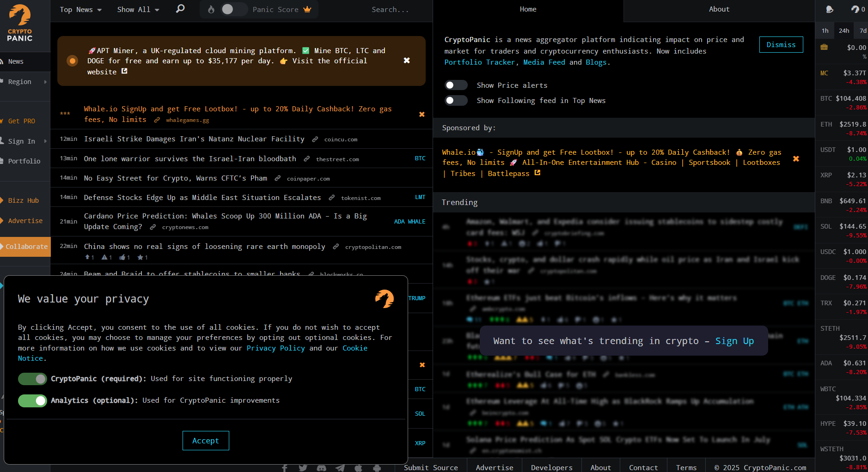Follow the Sign Up link in trending overlay
Screen dimensions: 868x472
tap(734, 341)
